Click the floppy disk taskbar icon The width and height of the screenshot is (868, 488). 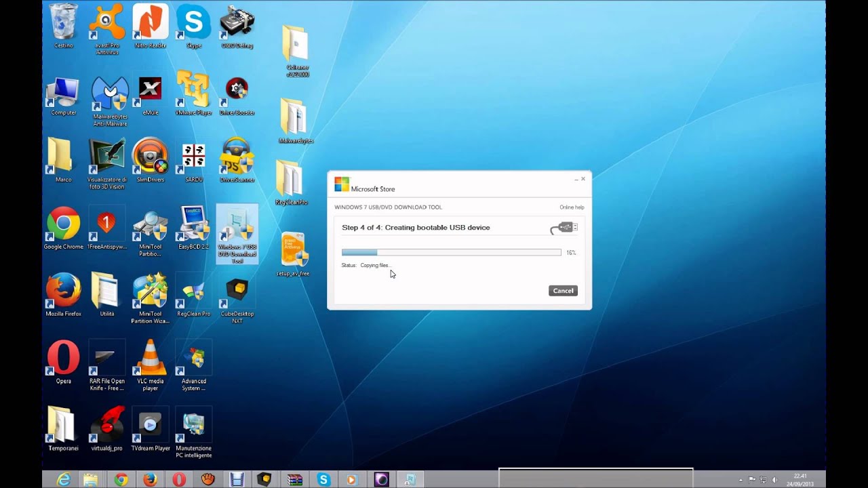coord(237,480)
